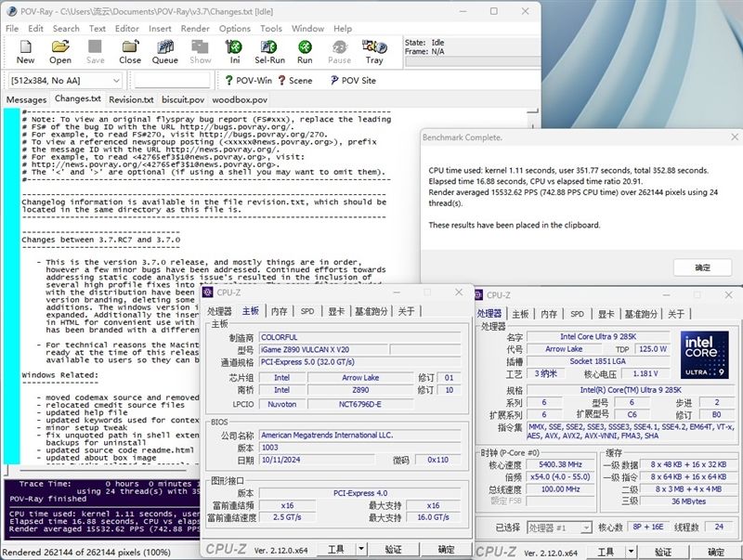Click the Open folder toolbar icon
The height and width of the screenshot is (560, 743).
click(x=60, y=52)
